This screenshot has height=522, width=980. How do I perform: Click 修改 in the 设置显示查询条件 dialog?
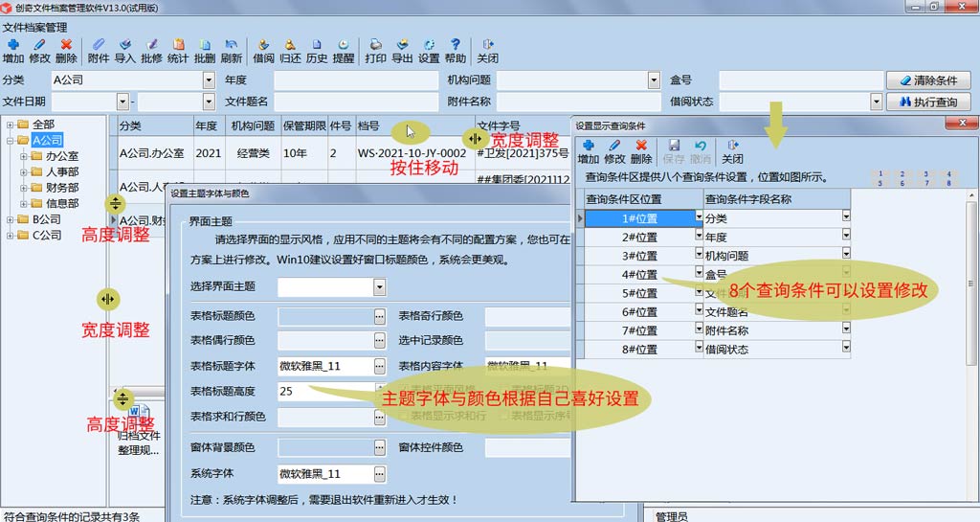[614, 152]
